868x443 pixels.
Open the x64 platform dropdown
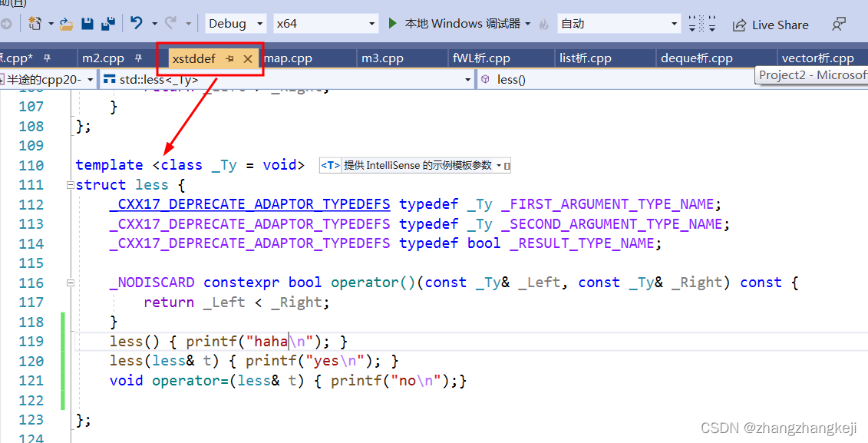click(326, 24)
